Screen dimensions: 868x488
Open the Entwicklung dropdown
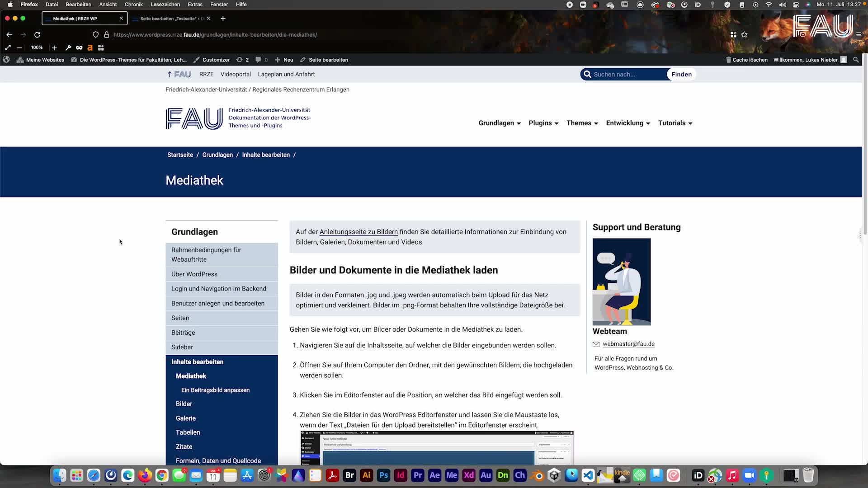(627, 123)
